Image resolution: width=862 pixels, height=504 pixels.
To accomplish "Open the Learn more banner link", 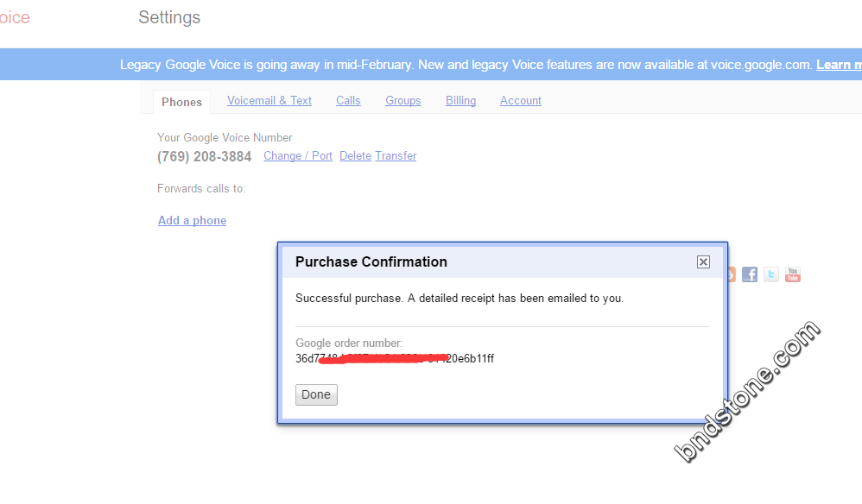I will click(x=839, y=65).
